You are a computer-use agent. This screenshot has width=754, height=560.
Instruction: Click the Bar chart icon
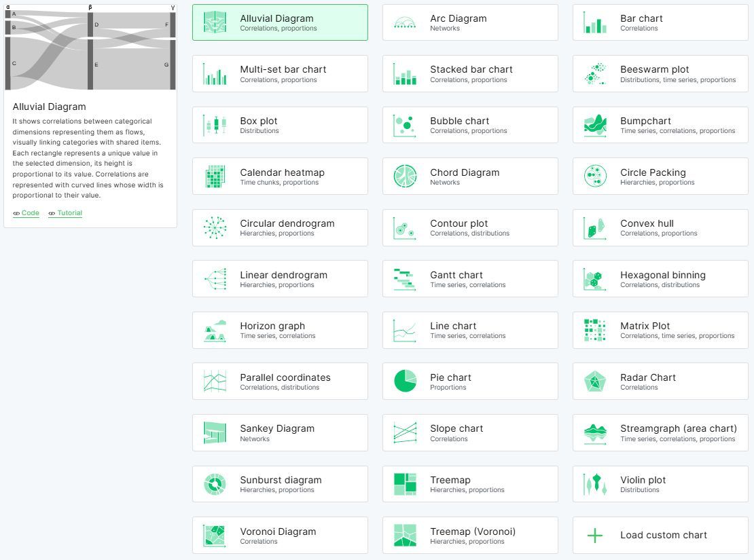pos(595,22)
